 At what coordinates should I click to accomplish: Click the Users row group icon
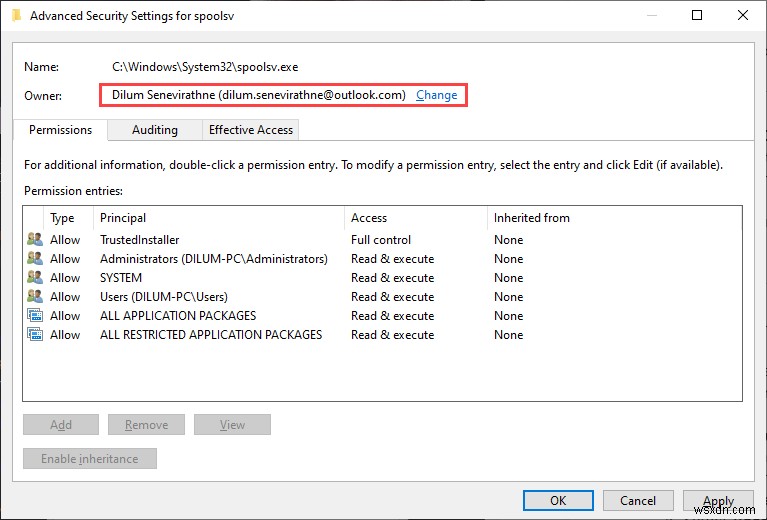(35, 296)
